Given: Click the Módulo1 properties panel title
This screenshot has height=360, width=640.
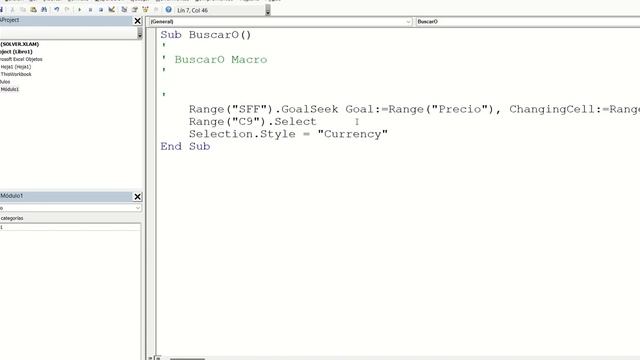Looking at the screenshot, I should [11, 196].
